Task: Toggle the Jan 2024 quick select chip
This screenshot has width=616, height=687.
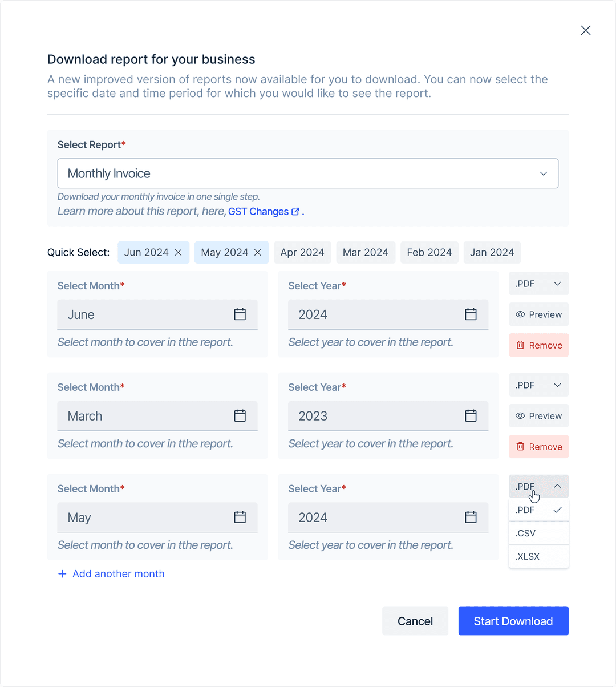Action: click(492, 253)
